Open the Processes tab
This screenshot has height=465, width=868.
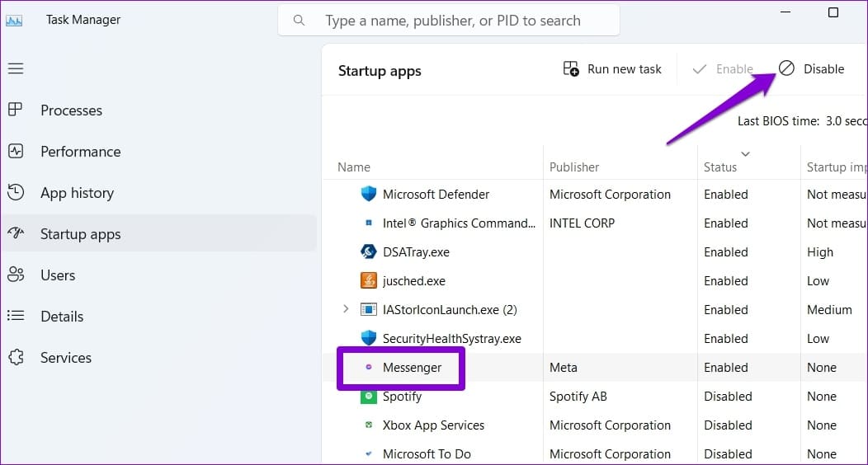pos(159,110)
